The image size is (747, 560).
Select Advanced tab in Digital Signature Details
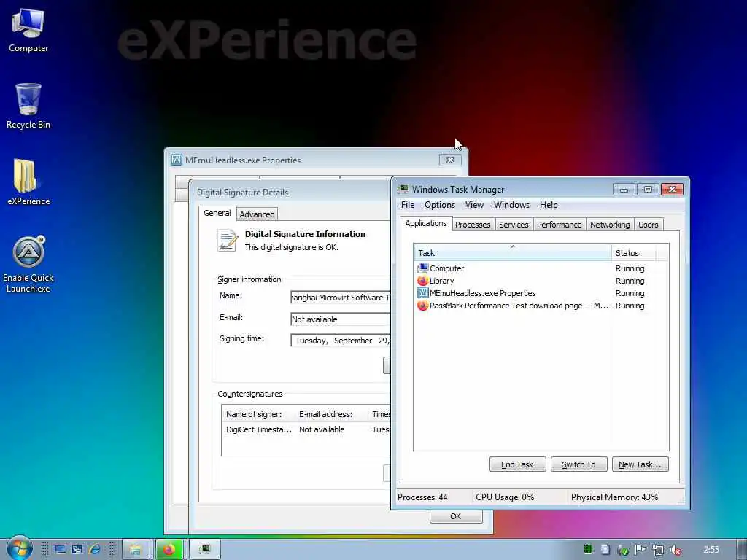coord(257,214)
